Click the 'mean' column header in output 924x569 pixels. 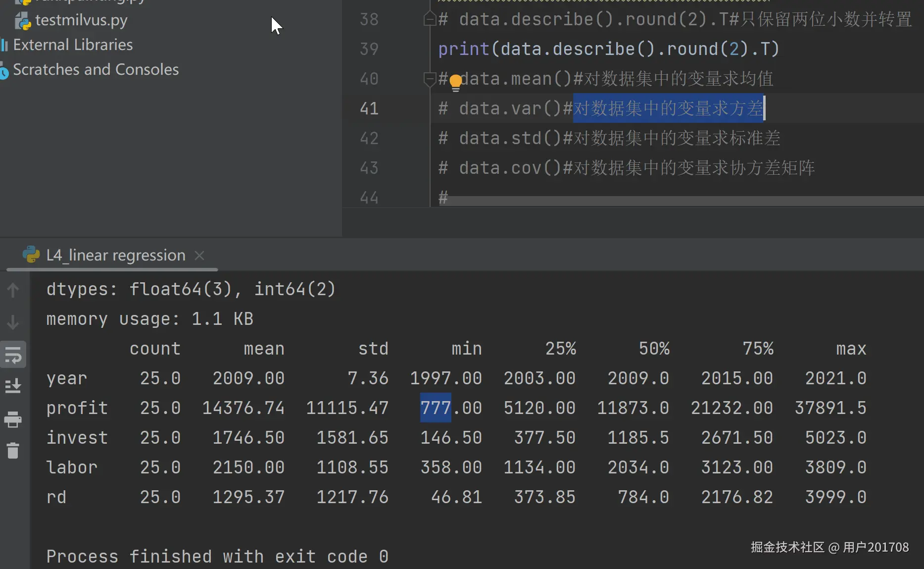264,349
